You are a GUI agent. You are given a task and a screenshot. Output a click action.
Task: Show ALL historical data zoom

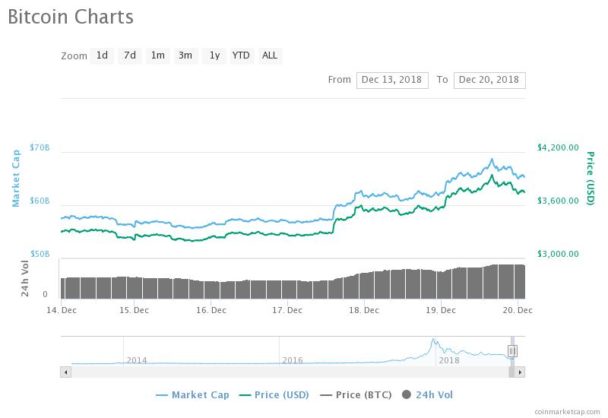(270, 55)
